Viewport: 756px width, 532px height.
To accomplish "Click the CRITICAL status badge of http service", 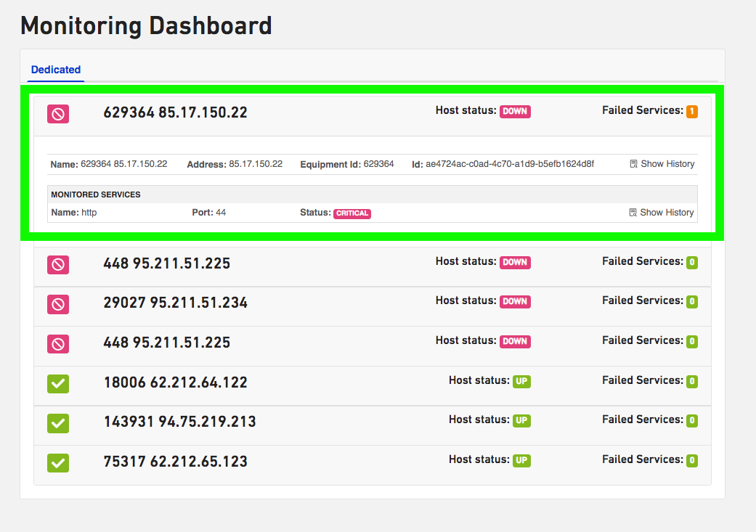I will tap(352, 213).
